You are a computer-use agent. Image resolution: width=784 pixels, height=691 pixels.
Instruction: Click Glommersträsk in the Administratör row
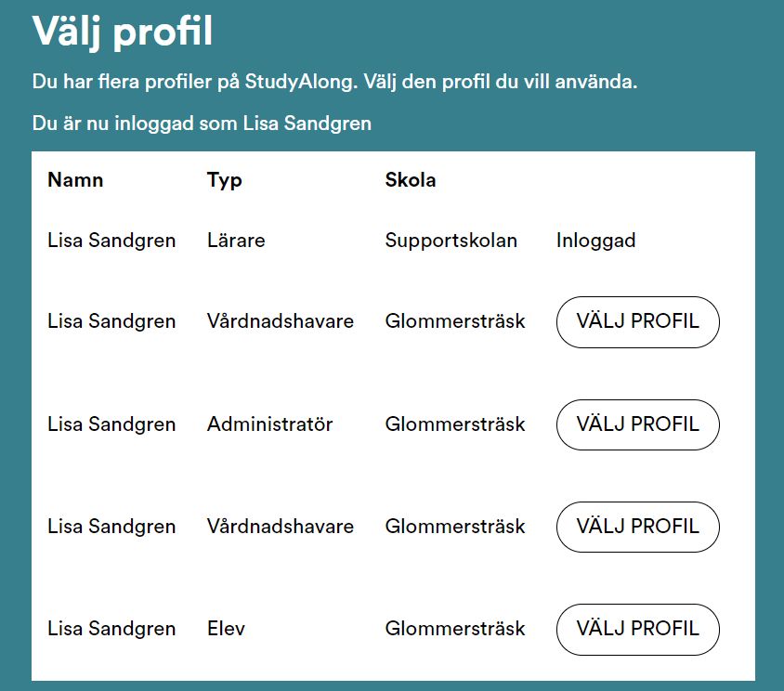pyautogui.click(x=455, y=424)
